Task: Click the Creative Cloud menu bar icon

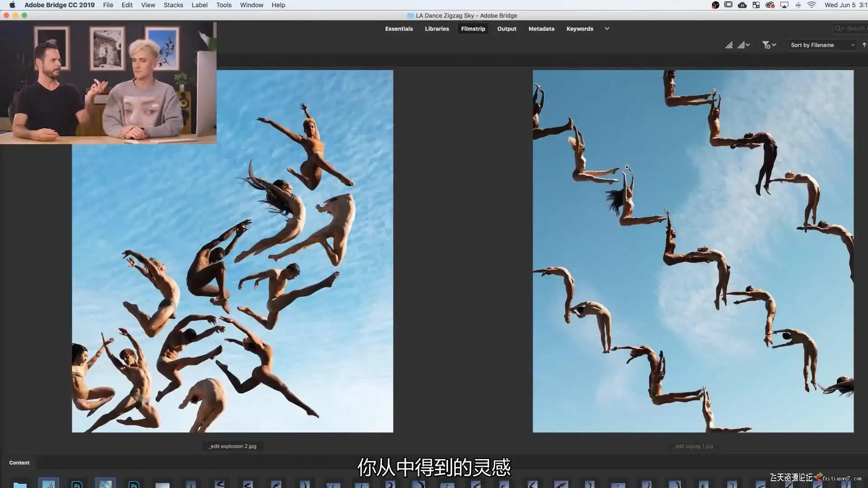Action: click(x=770, y=5)
